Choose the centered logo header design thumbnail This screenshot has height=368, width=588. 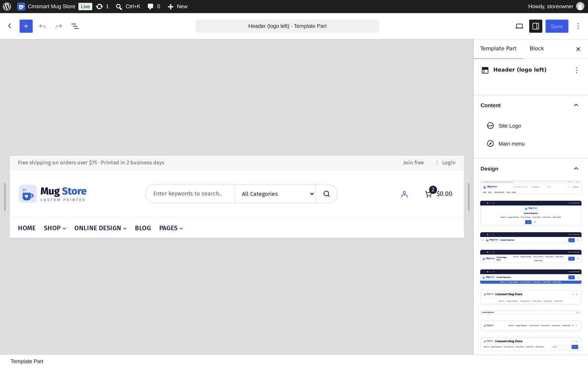(531, 213)
